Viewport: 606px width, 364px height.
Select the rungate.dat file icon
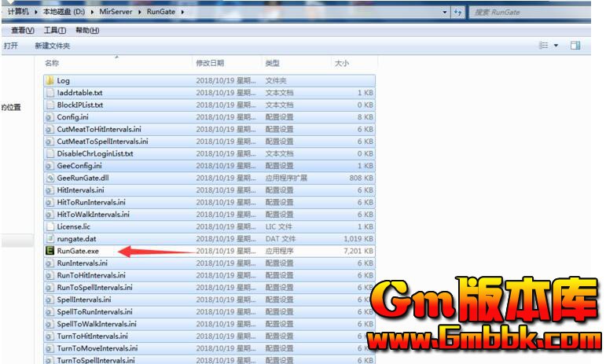[50, 238]
